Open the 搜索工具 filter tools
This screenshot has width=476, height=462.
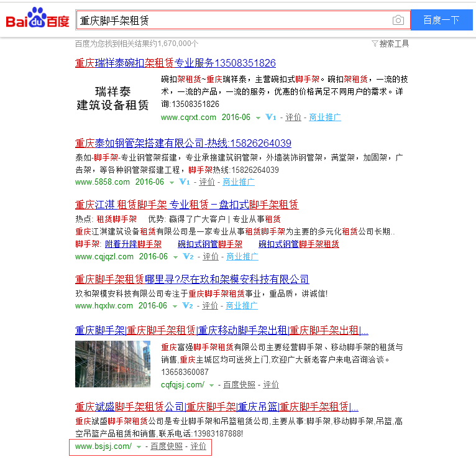click(390, 44)
